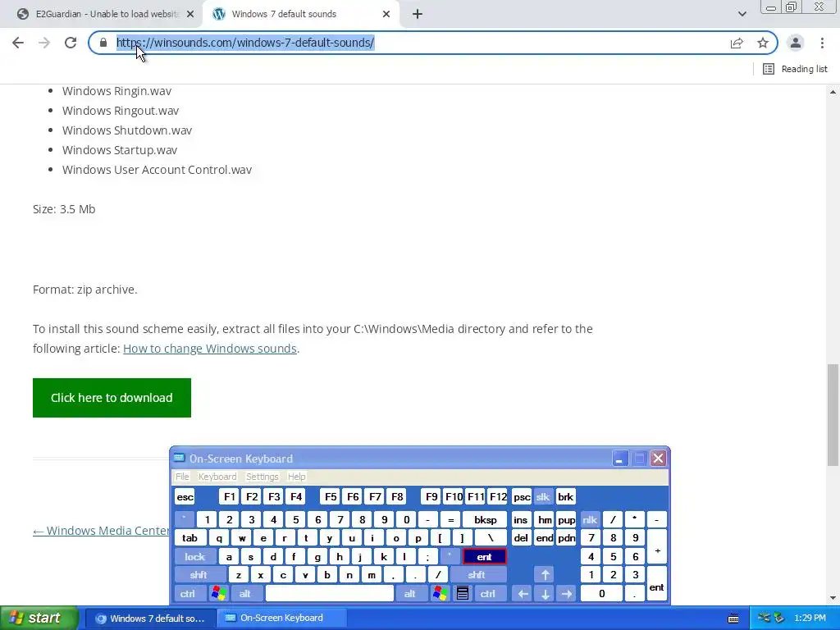
Task: Toggle the nlk (num lock) key
Action: click(590, 519)
